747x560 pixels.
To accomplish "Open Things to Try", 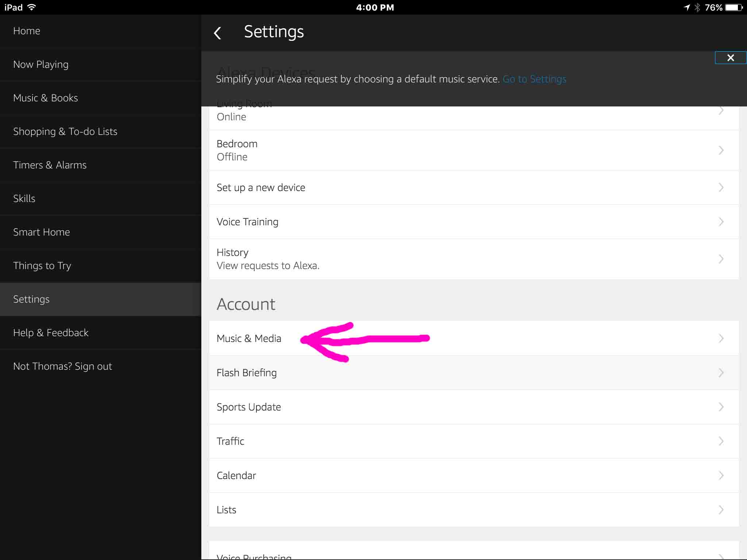I will click(x=101, y=266).
